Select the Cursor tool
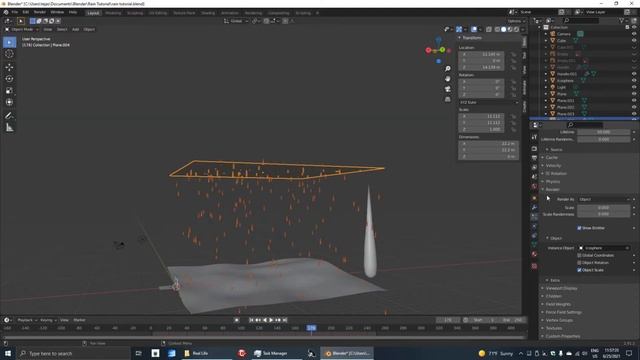This screenshot has height=360, width=640. [x=9, y=54]
